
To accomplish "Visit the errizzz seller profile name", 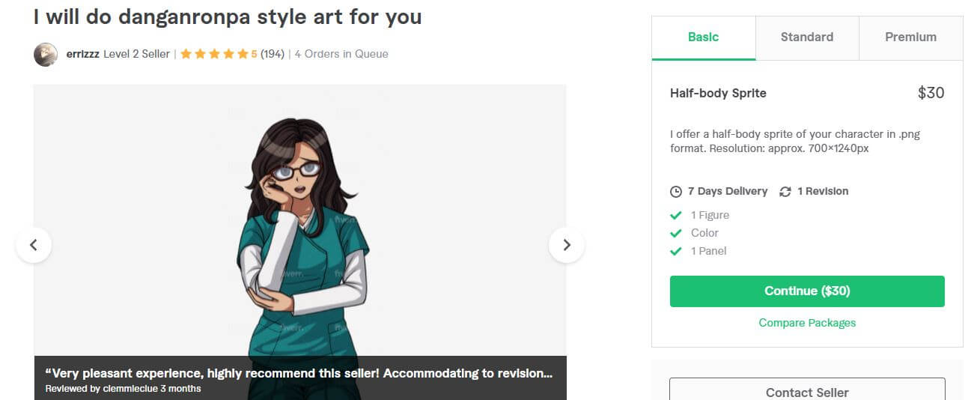I will pyautogui.click(x=83, y=54).
